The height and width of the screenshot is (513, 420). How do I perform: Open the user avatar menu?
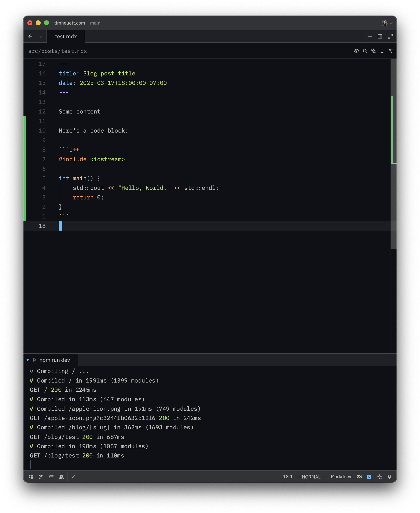385,23
